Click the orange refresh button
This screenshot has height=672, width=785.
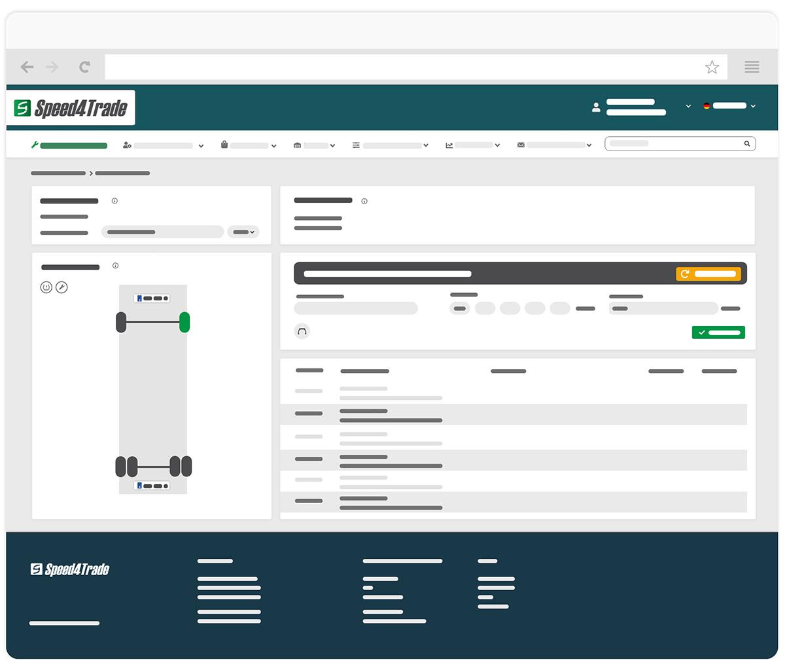pos(708,274)
